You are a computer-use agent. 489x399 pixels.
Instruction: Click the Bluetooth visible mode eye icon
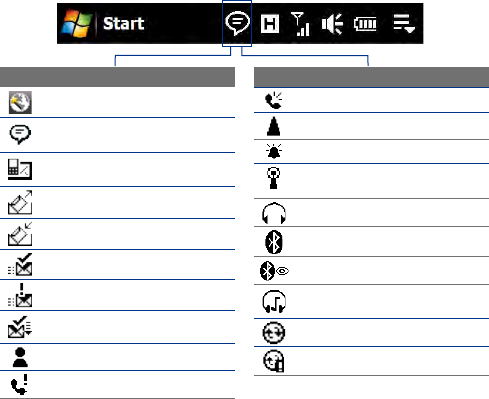pos(274,271)
